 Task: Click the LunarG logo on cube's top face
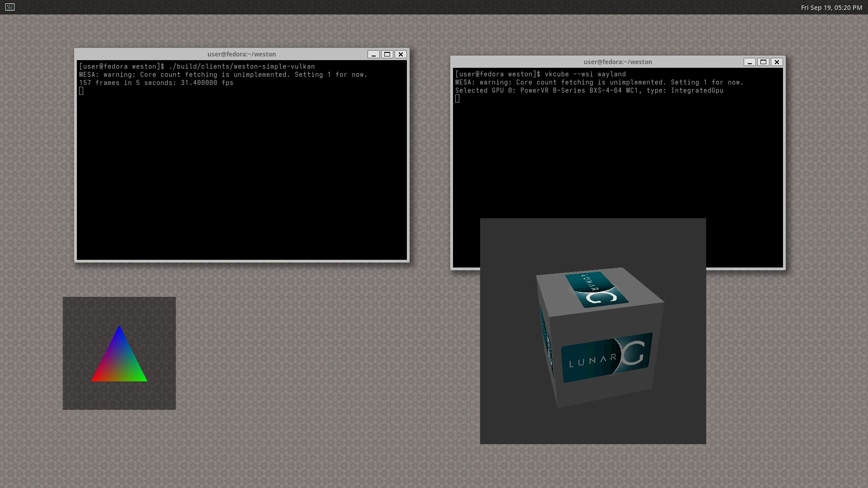tap(597, 289)
